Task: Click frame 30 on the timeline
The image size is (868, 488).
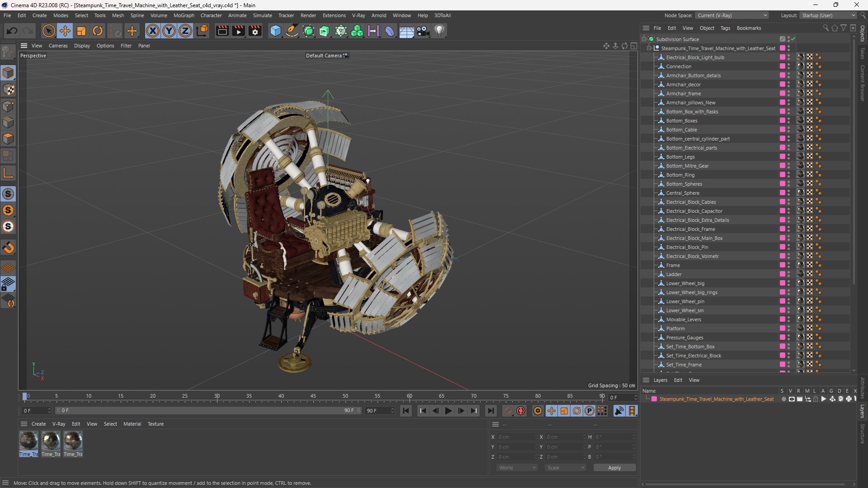Action: coord(217,396)
